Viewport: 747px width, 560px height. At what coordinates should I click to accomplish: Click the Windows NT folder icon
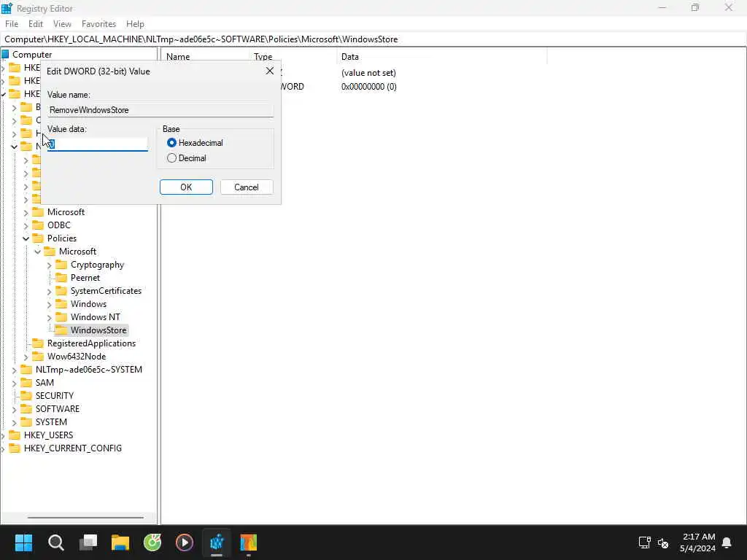[61, 317]
